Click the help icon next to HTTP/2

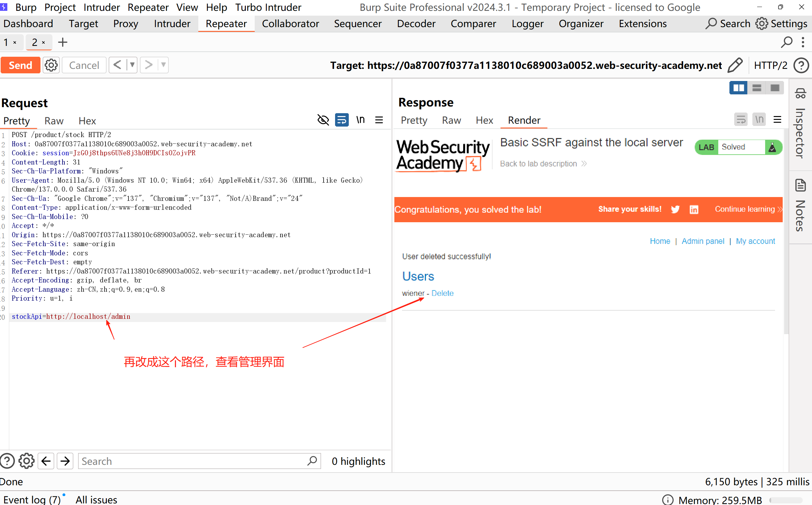(x=801, y=65)
